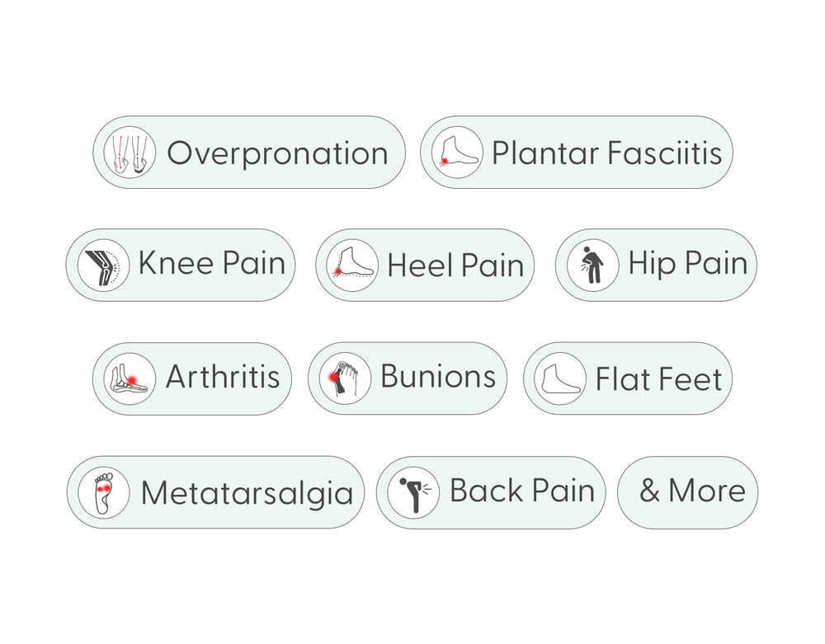Click the Arthritis foot bones icon
The height and width of the screenshot is (644, 825).
[x=130, y=378]
